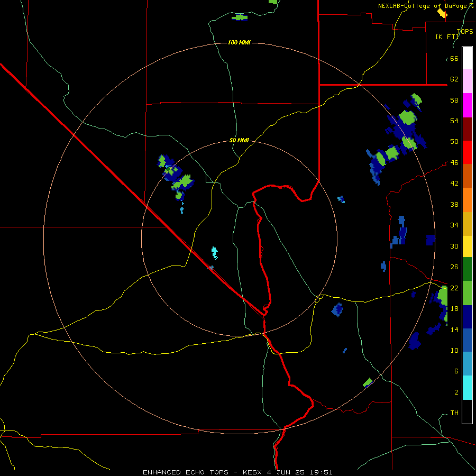Click the dark green legend swatch
Screen dimensions: 476x476
pos(467,269)
